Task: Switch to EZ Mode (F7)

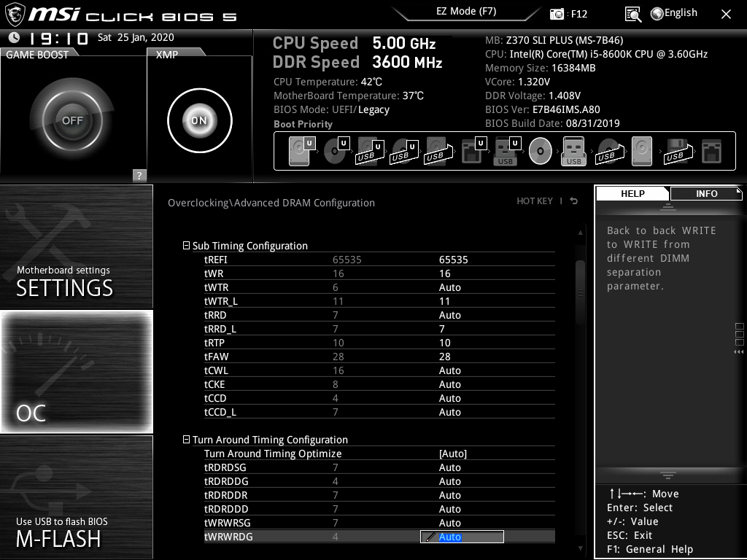Action: [x=466, y=11]
